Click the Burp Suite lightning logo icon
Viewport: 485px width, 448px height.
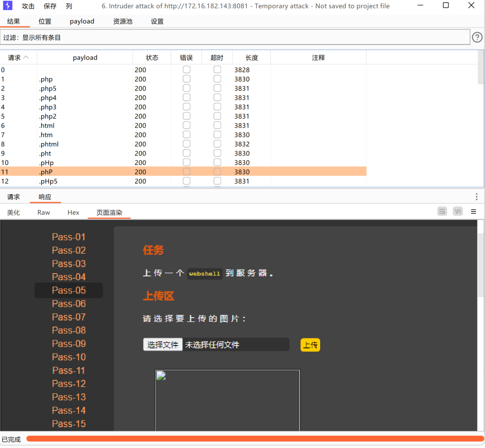click(8, 5)
